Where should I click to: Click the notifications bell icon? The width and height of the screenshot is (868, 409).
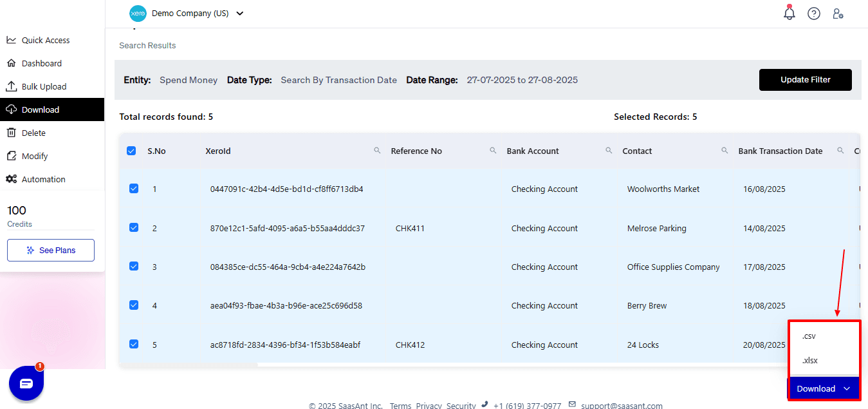pyautogui.click(x=790, y=14)
